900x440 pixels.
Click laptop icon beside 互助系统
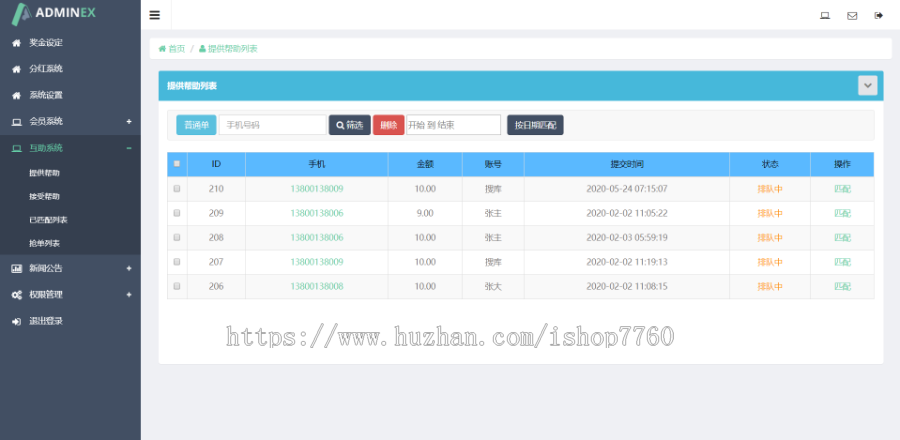17,148
